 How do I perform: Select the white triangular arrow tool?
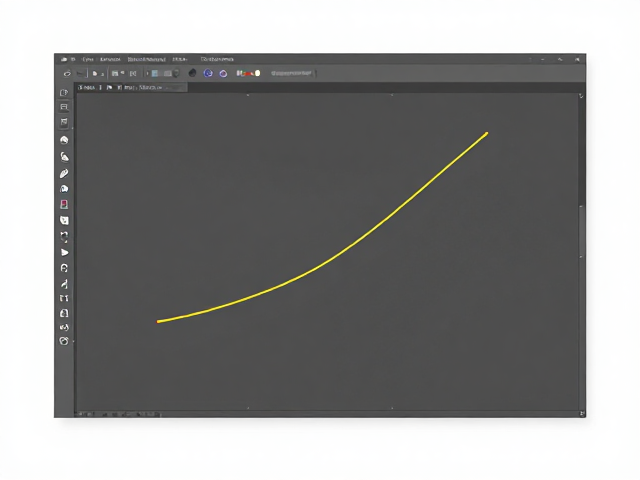pos(64,253)
